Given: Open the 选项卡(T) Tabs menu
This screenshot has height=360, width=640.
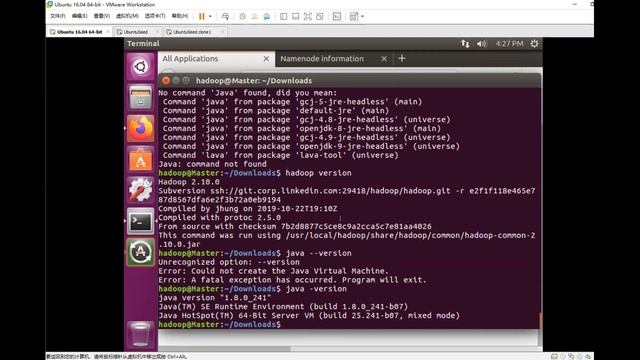Looking at the screenshot, I should (155, 16).
